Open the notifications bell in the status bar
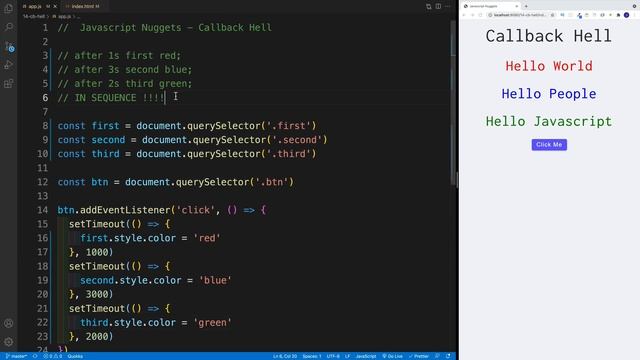This screenshot has width=640, height=360. point(448,356)
